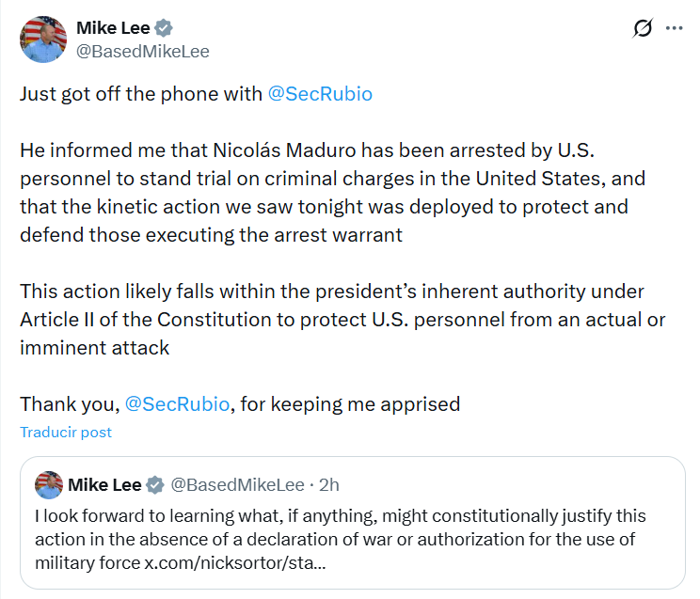The width and height of the screenshot is (700, 599).
Task: Click the small avatar in the quoted post
Action: pyautogui.click(x=49, y=485)
